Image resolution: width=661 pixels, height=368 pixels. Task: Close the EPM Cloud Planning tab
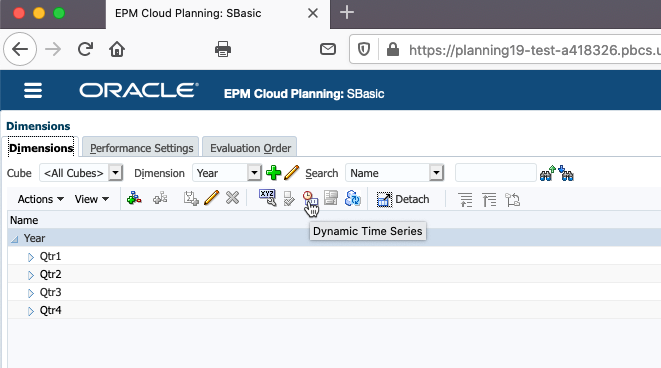pos(313,13)
